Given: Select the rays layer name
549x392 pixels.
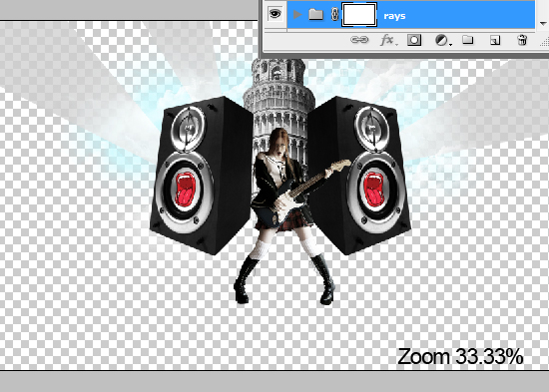Looking at the screenshot, I should point(394,16).
